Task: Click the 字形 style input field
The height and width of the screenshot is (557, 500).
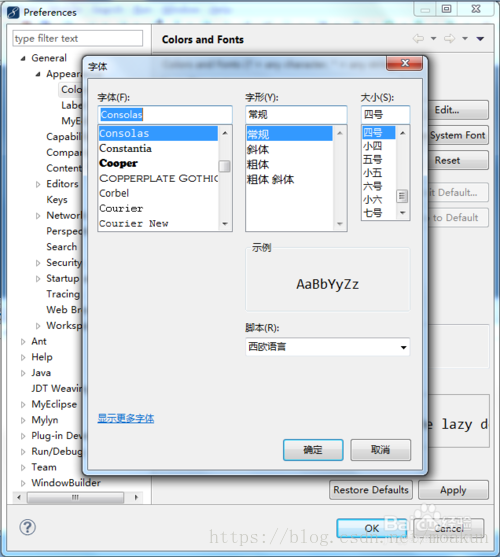Action: click(x=296, y=114)
